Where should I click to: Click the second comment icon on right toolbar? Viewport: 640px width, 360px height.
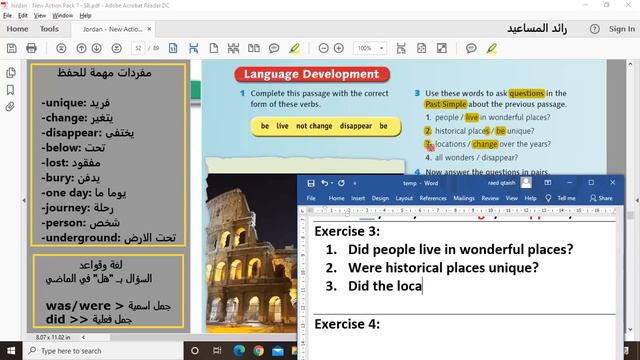pyautogui.click(x=471, y=48)
